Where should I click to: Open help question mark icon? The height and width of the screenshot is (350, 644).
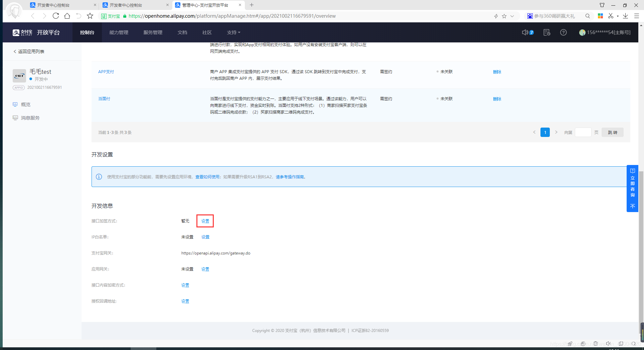click(563, 32)
